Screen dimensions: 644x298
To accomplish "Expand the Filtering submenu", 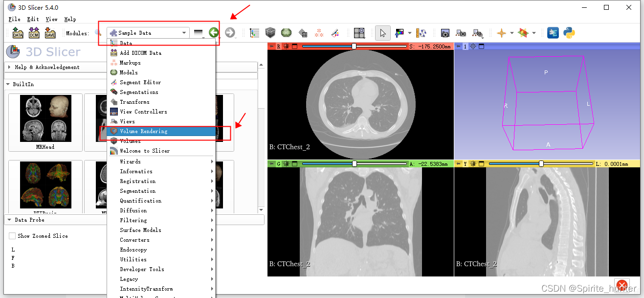I will [x=161, y=220].
